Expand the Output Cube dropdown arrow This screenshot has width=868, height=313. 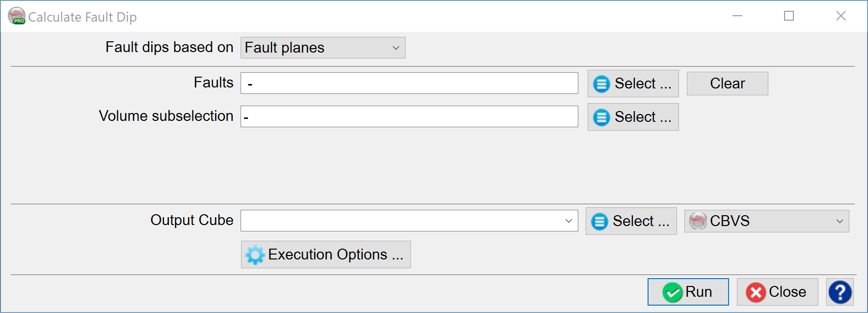point(570,221)
